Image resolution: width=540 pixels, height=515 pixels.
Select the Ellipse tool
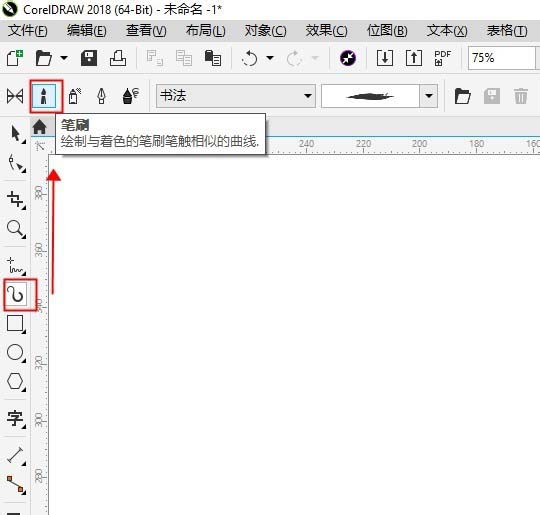(x=16, y=353)
